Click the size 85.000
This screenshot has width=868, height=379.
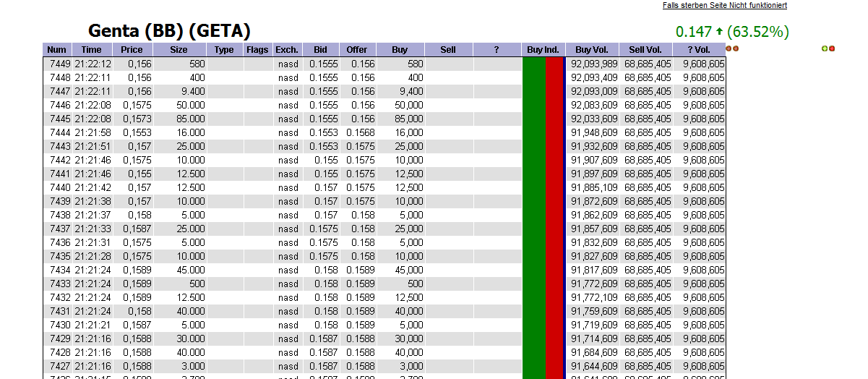pos(191,119)
